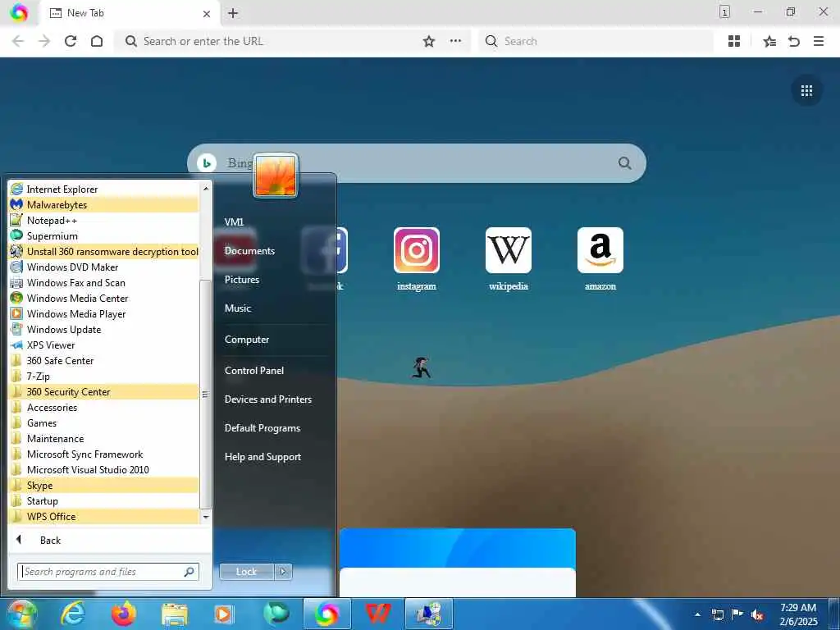Viewport: 840px width, 630px height.
Task: Expand the Microsoft Sync Framework folder
Action: [x=103, y=454]
